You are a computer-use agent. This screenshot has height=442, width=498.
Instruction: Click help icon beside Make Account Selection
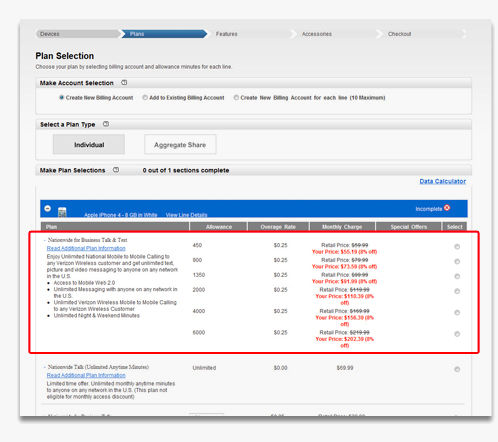tap(124, 82)
